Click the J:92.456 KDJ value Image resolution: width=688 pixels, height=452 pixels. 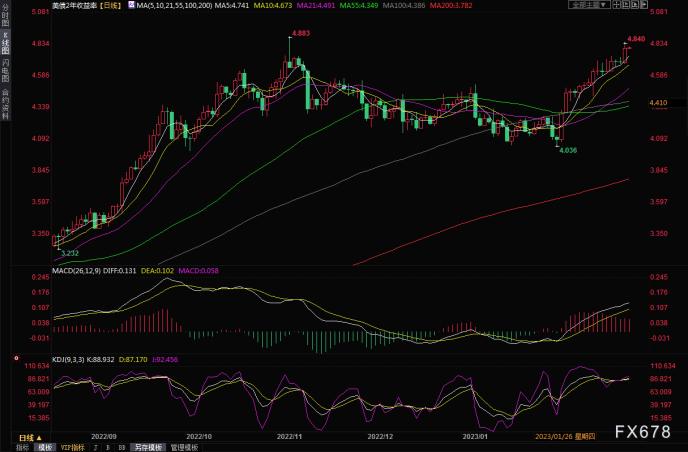click(165, 359)
